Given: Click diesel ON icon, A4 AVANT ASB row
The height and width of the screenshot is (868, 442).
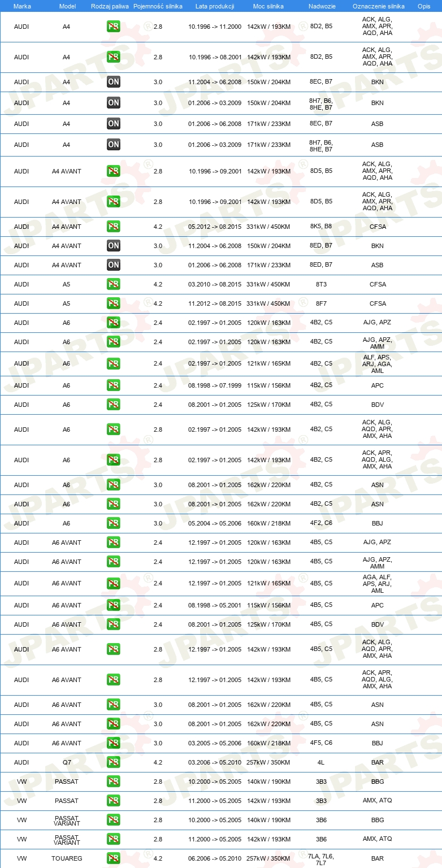Looking at the screenshot, I should (114, 265).
